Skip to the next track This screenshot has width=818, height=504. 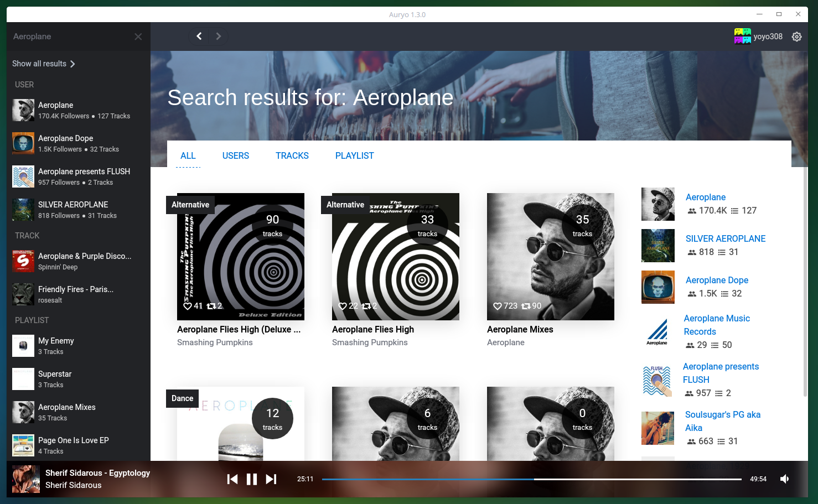click(x=271, y=479)
